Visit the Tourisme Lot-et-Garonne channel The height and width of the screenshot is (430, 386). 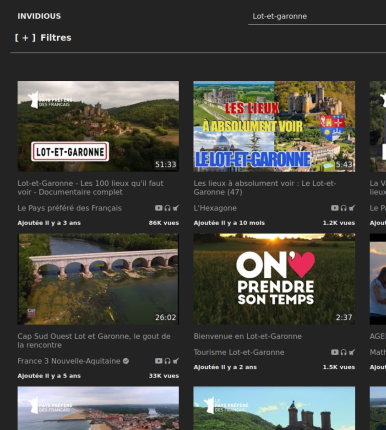(x=239, y=352)
